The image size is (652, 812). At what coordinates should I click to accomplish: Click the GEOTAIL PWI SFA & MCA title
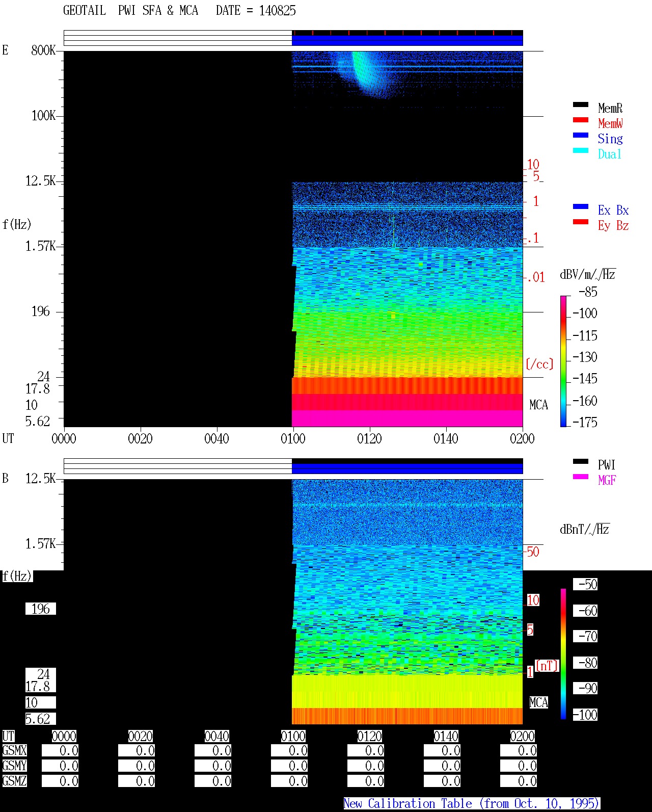[130, 10]
